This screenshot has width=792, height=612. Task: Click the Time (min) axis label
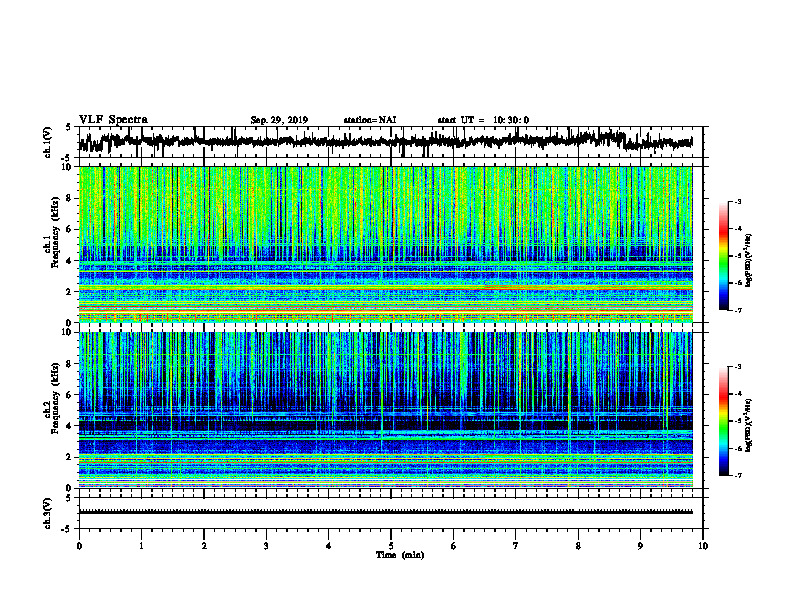pyautogui.click(x=400, y=555)
